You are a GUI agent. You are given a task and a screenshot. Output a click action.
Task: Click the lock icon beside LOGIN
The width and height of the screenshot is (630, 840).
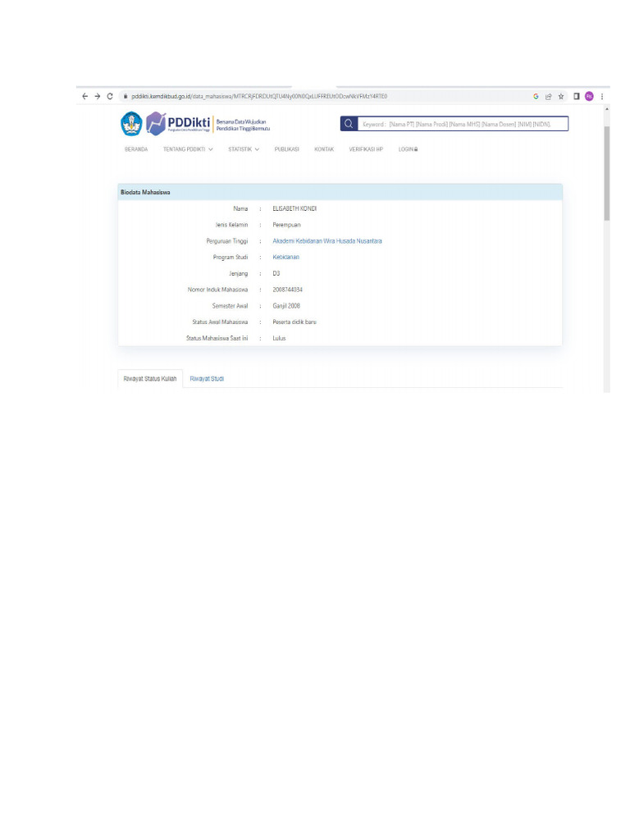point(416,149)
